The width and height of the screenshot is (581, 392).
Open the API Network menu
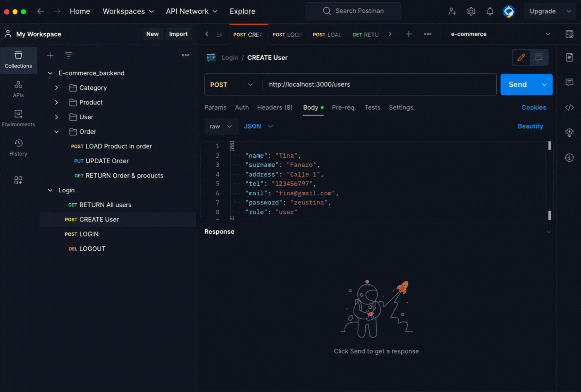tap(191, 11)
